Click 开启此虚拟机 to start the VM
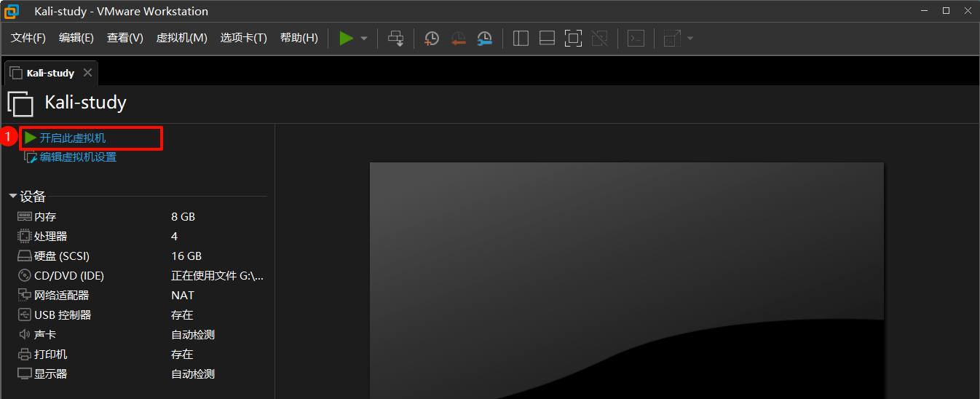Image resolution: width=980 pixels, height=399 pixels. pos(72,138)
